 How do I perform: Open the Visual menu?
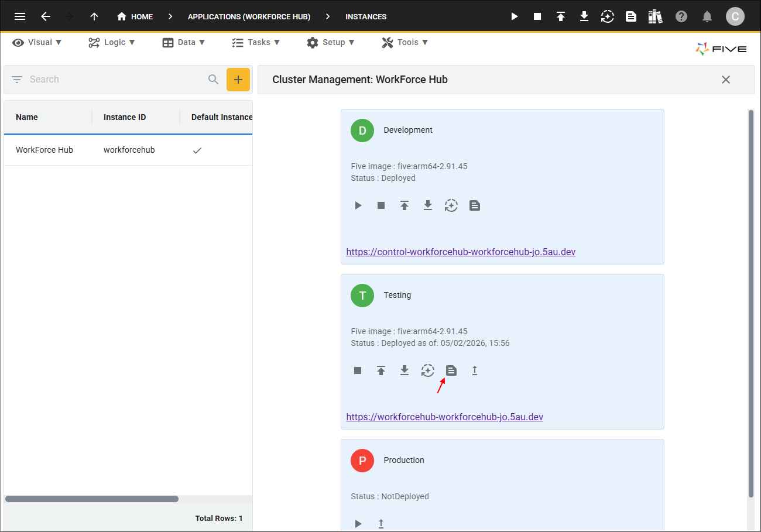pos(37,42)
